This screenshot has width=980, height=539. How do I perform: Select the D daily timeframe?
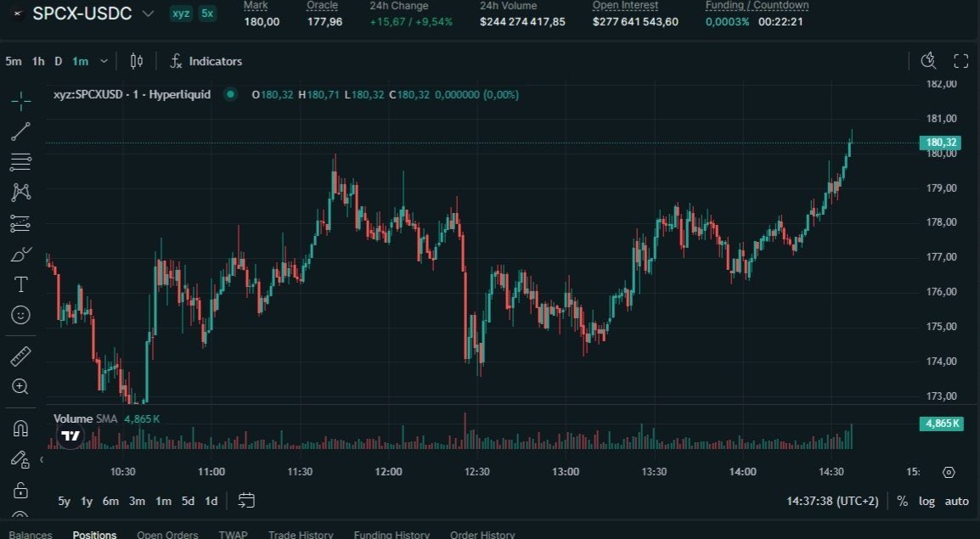[58, 61]
